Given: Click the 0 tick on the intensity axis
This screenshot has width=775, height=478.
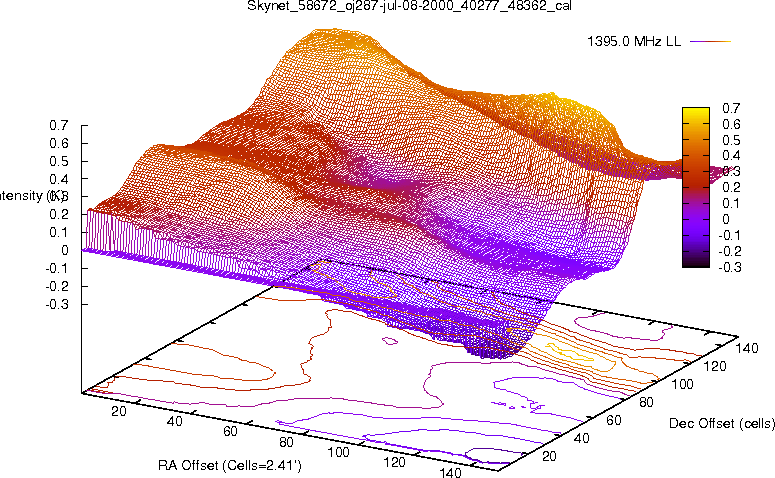Looking at the screenshot, I should [x=65, y=251].
